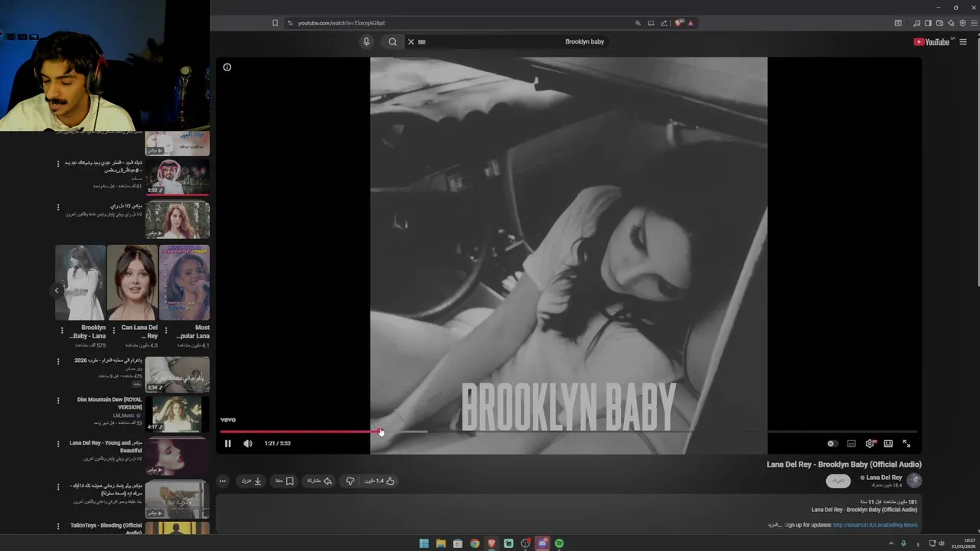
Task: Open the 'Can Lana Del Rey' short thumbnail
Action: (x=132, y=282)
